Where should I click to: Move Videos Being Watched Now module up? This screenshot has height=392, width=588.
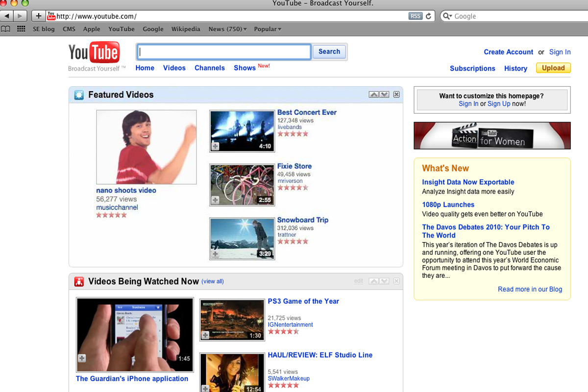pyautogui.click(x=374, y=281)
